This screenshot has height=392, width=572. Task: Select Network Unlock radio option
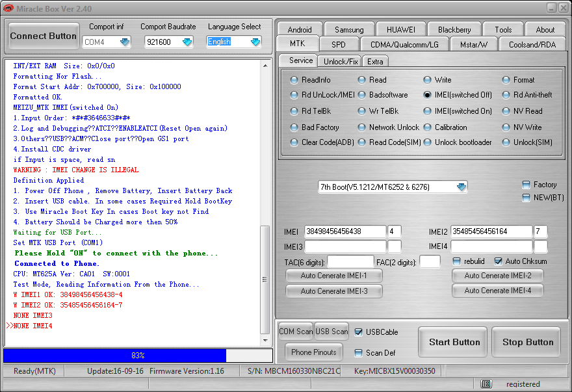click(361, 127)
